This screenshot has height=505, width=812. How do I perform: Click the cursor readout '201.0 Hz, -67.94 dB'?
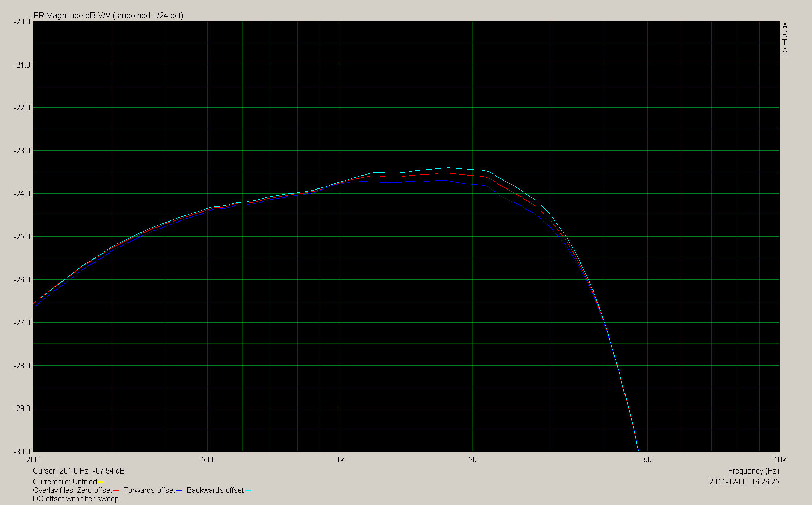click(92, 471)
